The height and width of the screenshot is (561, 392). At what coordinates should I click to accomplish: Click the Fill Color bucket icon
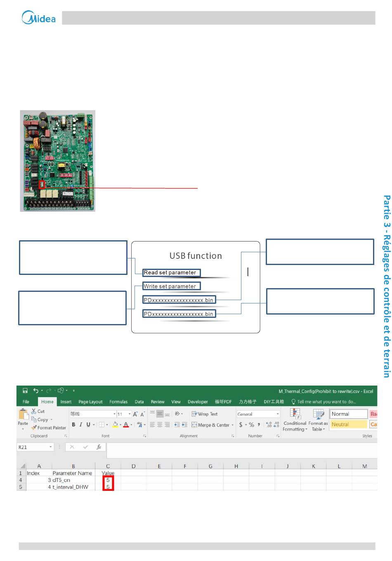click(115, 424)
